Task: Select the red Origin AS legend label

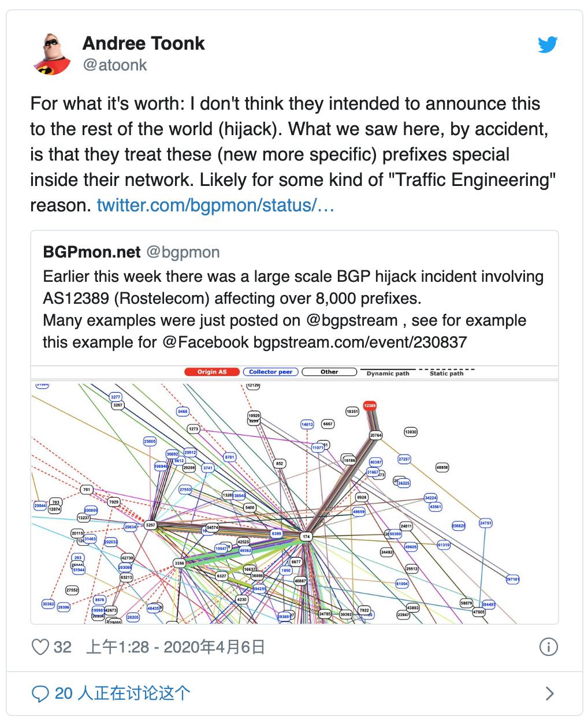Action: click(212, 372)
